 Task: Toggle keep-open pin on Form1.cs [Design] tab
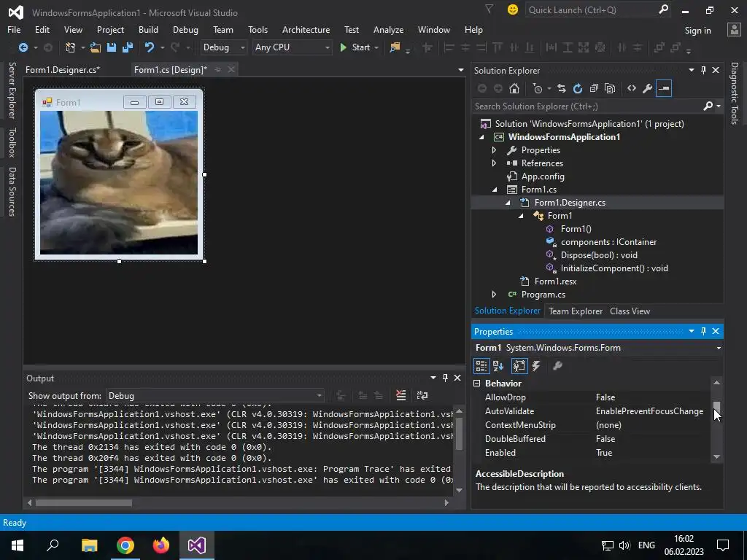217,69
